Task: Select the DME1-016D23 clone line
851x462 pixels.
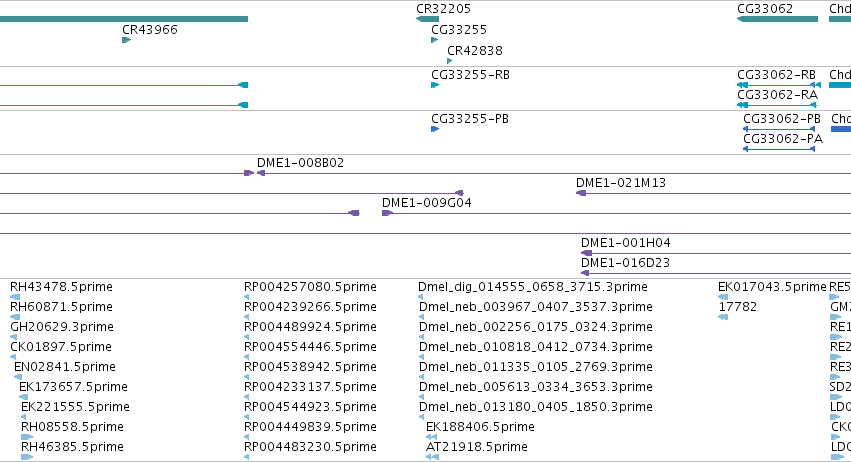Action: (x=716, y=273)
